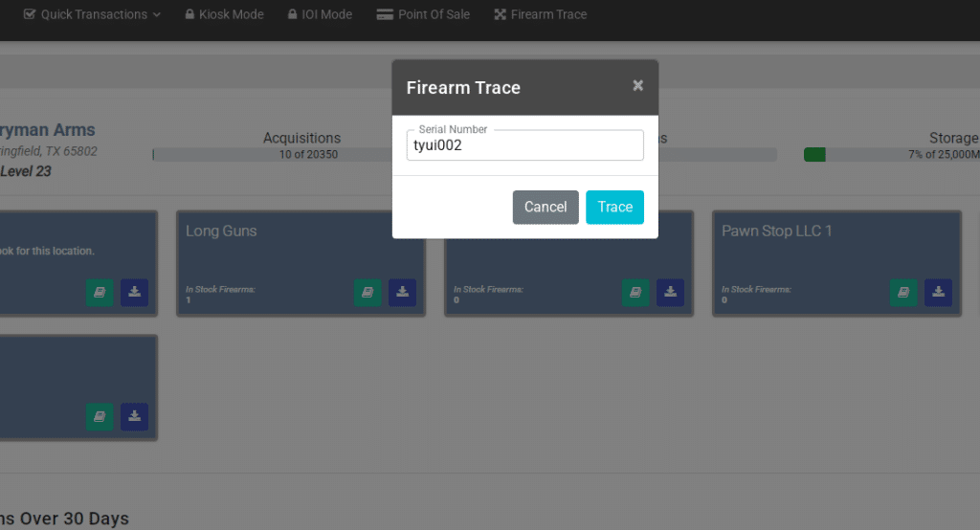Click the Acquisitions progress bar
Image resolution: width=980 pixels, height=530 pixels.
click(x=268, y=155)
